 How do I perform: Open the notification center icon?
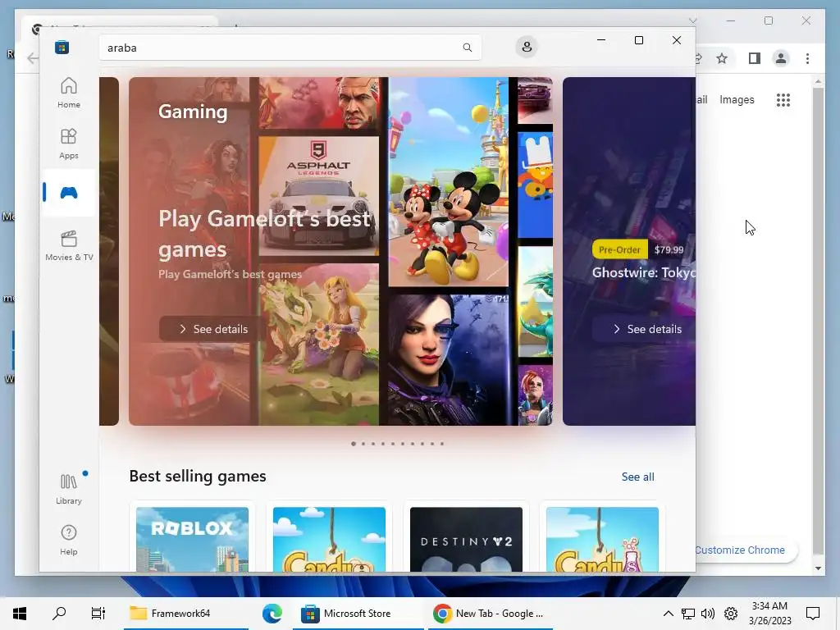click(x=813, y=614)
